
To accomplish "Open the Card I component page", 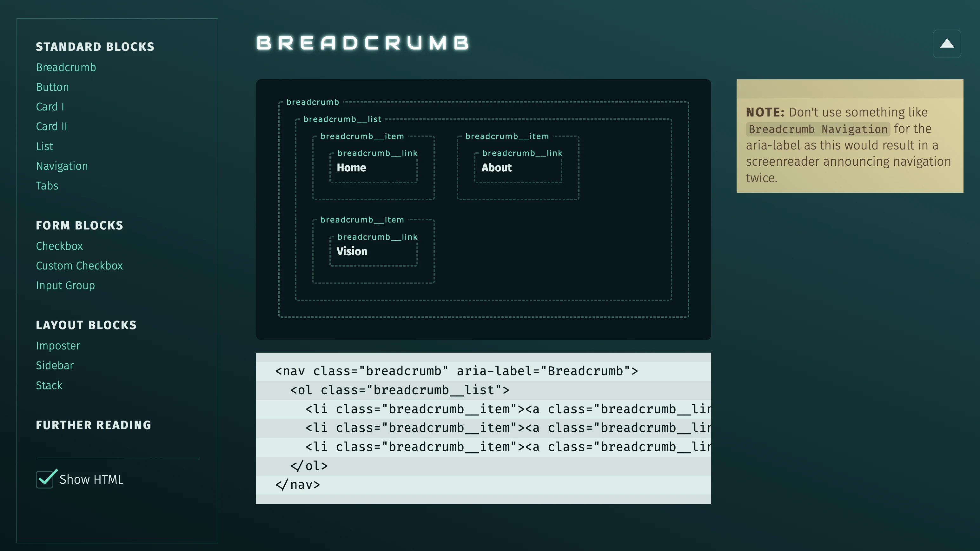I will tap(50, 107).
